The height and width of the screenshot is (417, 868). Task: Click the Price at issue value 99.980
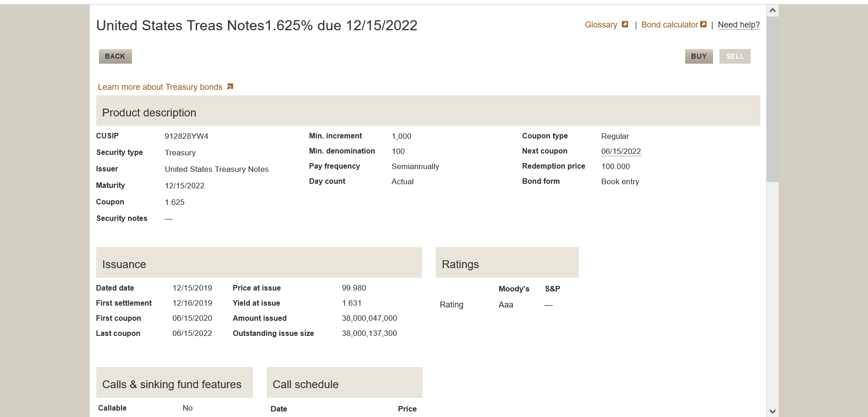(354, 288)
